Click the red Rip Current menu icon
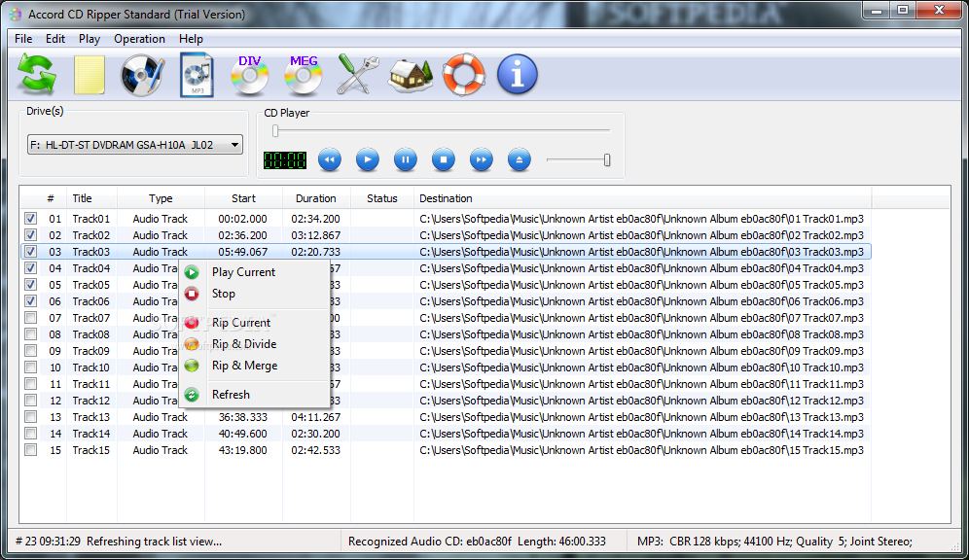 [x=192, y=323]
